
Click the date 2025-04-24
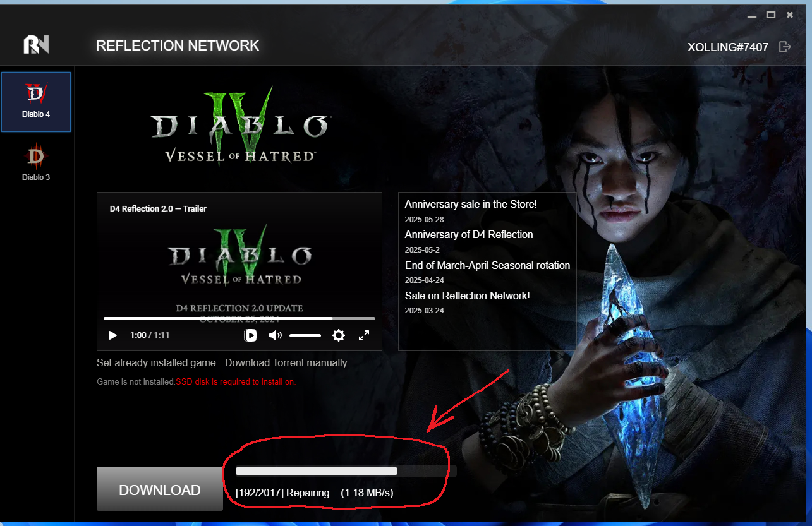pyautogui.click(x=425, y=280)
